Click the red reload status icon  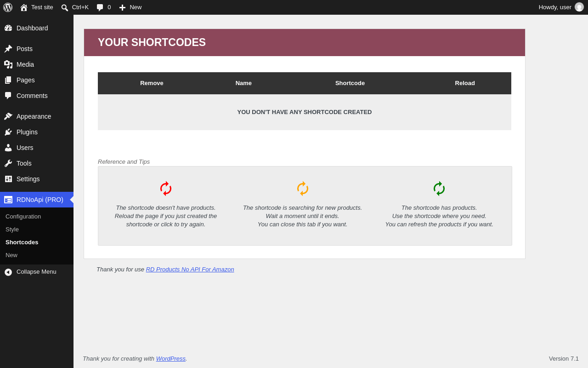(166, 189)
